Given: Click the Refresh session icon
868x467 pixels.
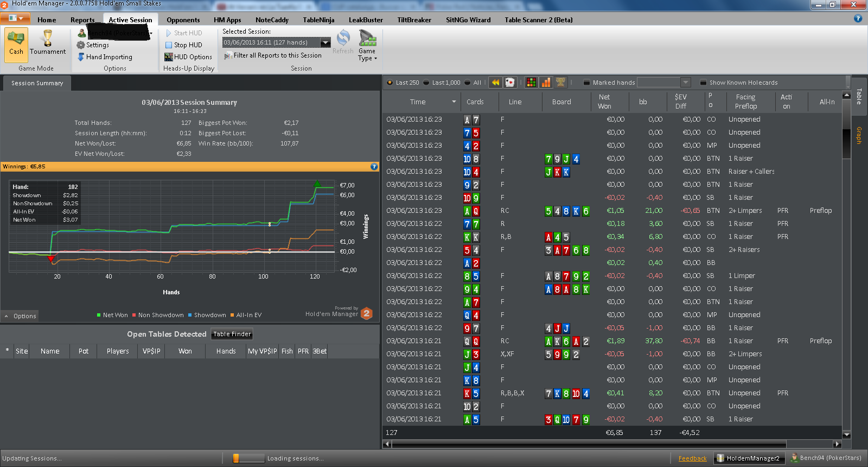Looking at the screenshot, I should click(x=343, y=42).
